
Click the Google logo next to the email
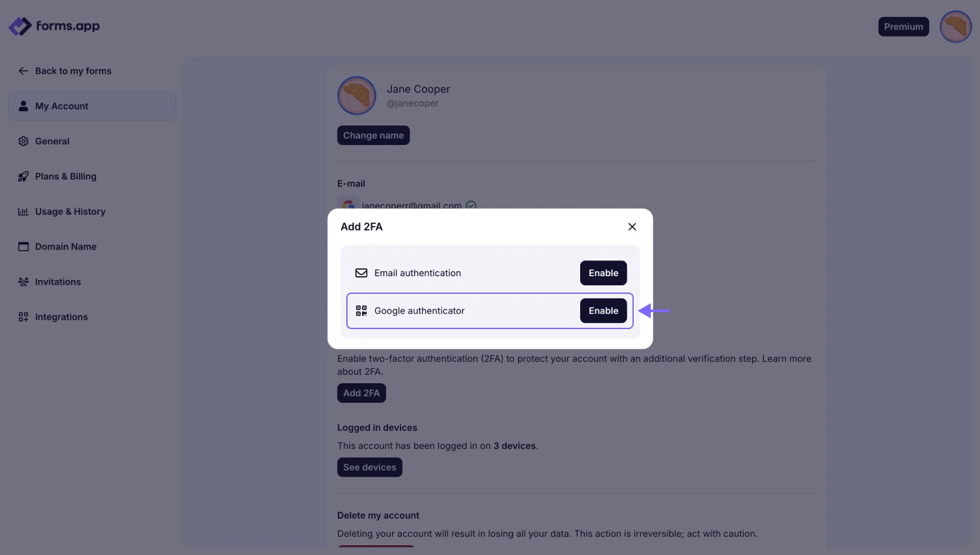point(348,206)
